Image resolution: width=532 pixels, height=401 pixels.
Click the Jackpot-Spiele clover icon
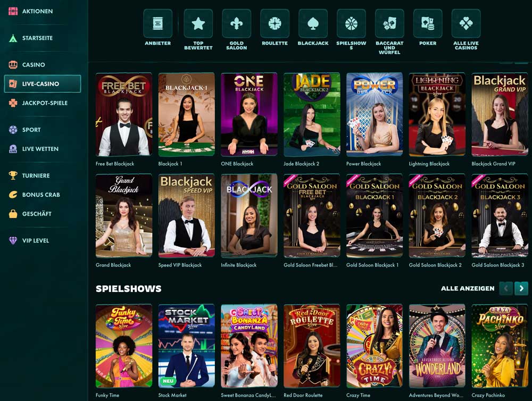pos(13,103)
